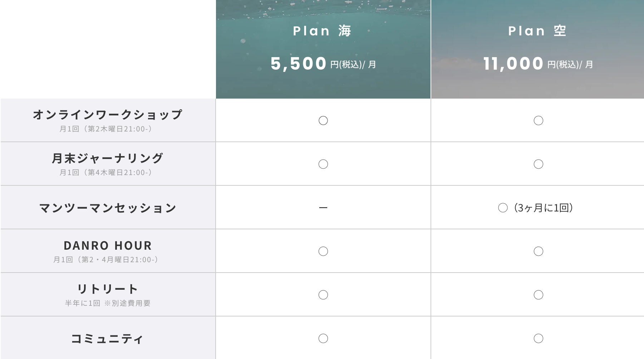Click circle for コミュニティ under Plan 空
The image size is (644, 359).
pyautogui.click(x=538, y=339)
